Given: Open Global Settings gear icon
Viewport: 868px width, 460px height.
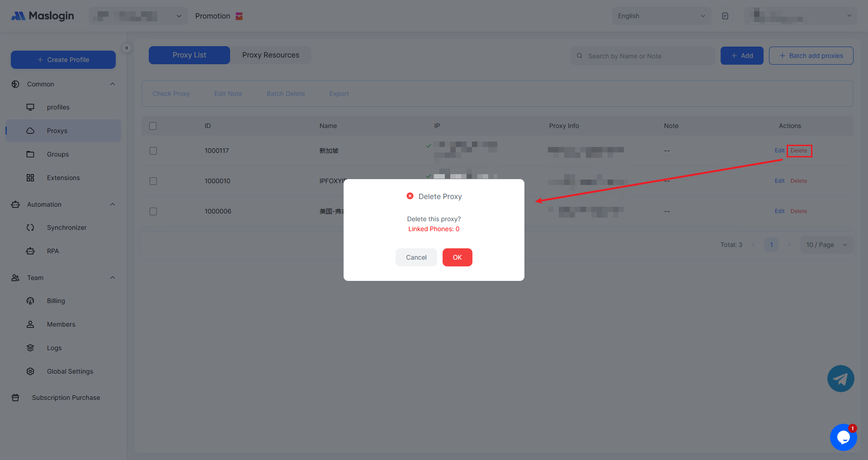Looking at the screenshot, I should coord(30,371).
